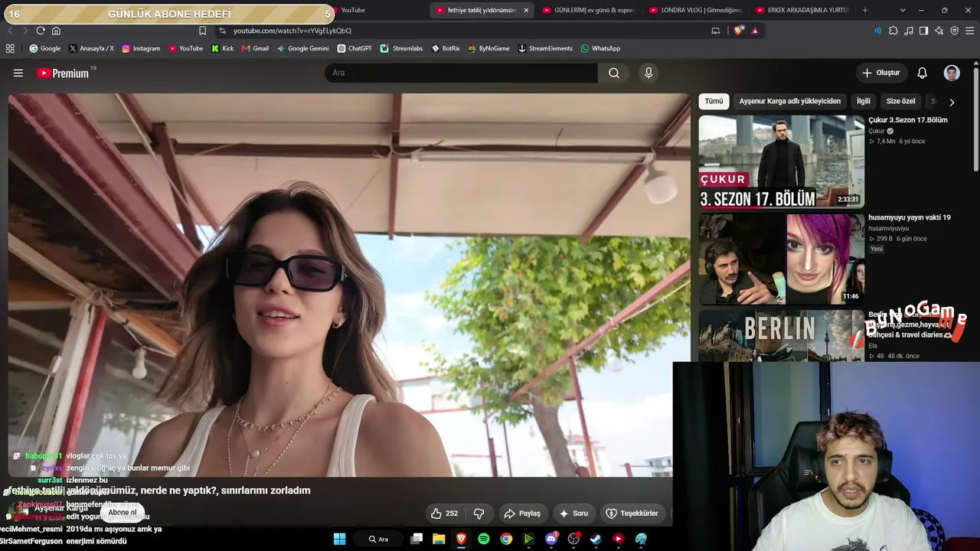Open the Instagram bookmark
The width and height of the screenshot is (980, 551).
click(x=141, y=48)
